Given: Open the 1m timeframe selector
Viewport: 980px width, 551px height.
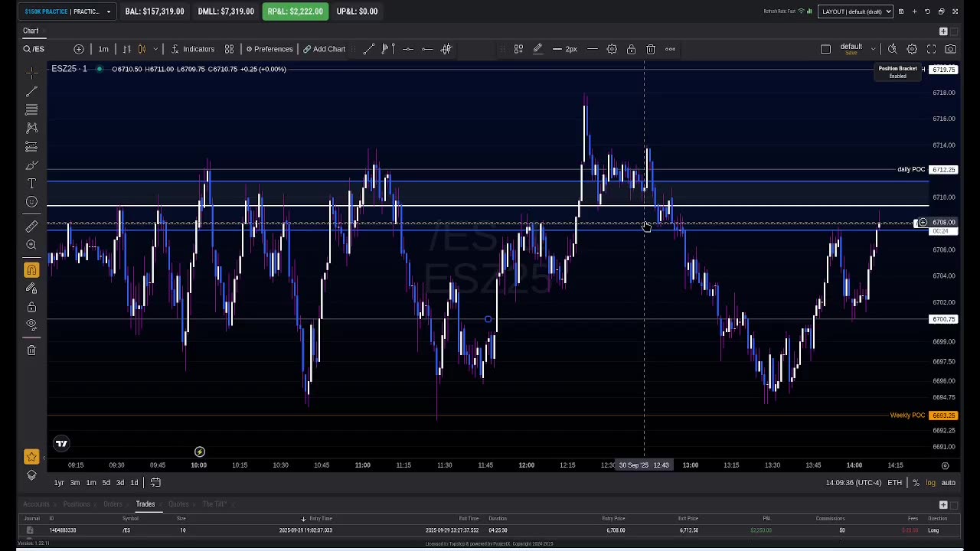Looking at the screenshot, I should [103, 49].
